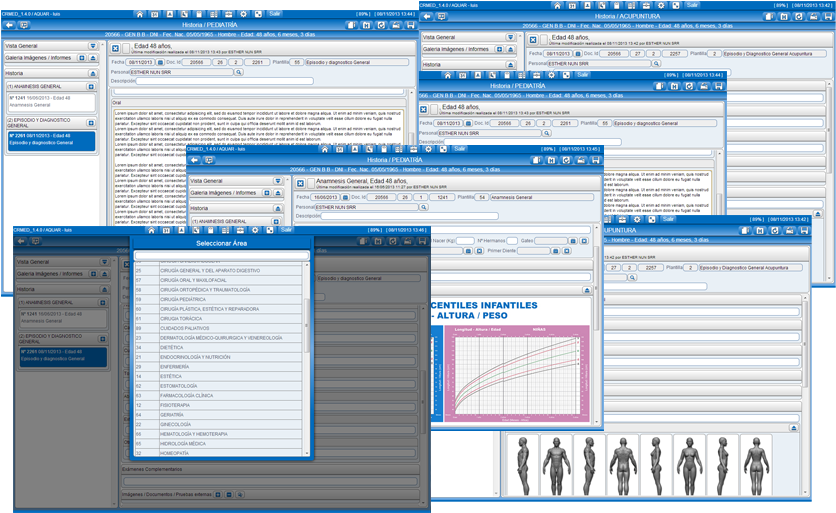
Task: Open Vista General dropdown in top Acupuntura window
Action: 510,37
